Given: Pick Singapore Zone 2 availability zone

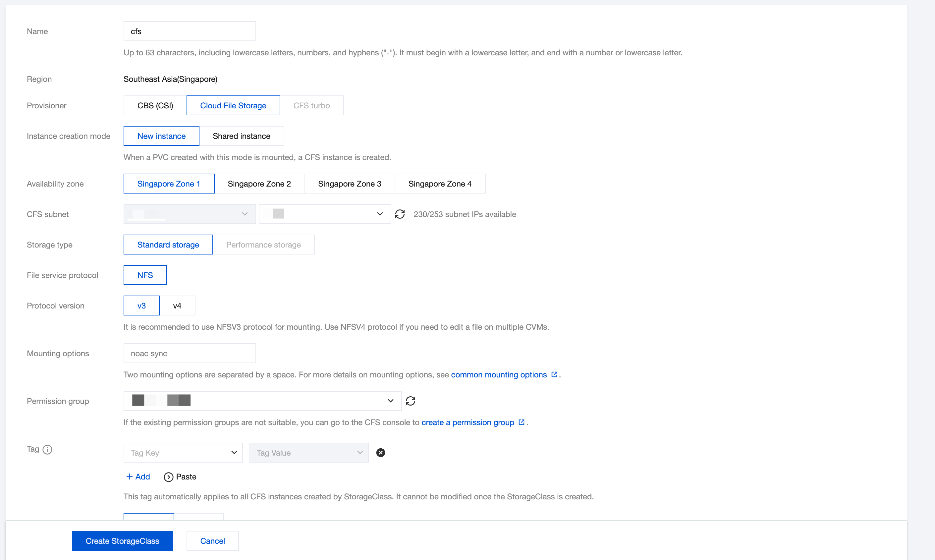Looking at the screenshot, I should coord(259,184).
